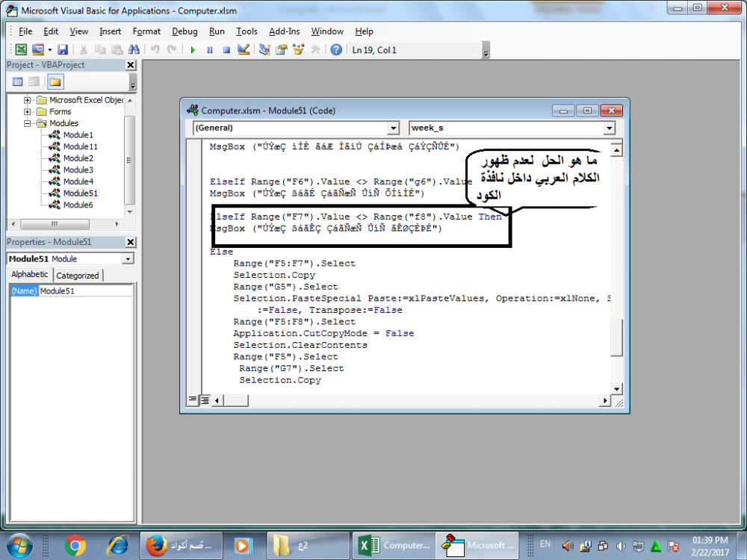Click View Object icon in Project panel
This screenshot has width=747, height=560.
pyautogui.click(x=34, y=82)
